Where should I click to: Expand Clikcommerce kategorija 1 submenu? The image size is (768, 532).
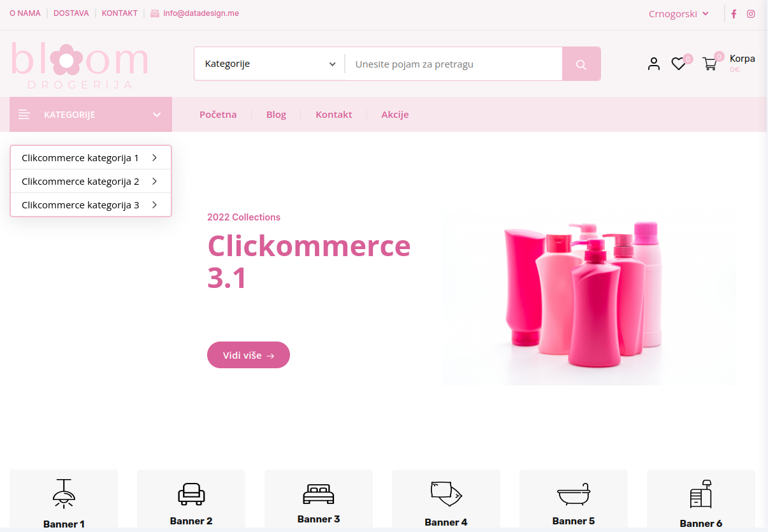(x=91, y=157)
